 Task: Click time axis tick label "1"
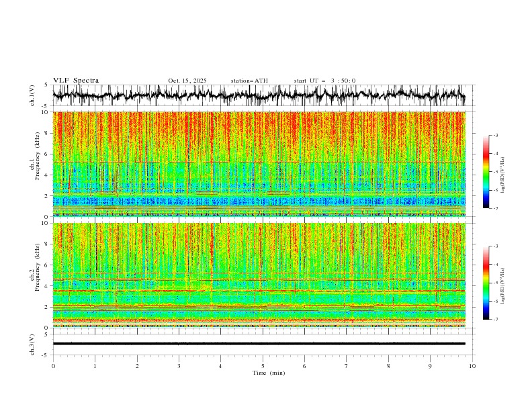point(95,366)
